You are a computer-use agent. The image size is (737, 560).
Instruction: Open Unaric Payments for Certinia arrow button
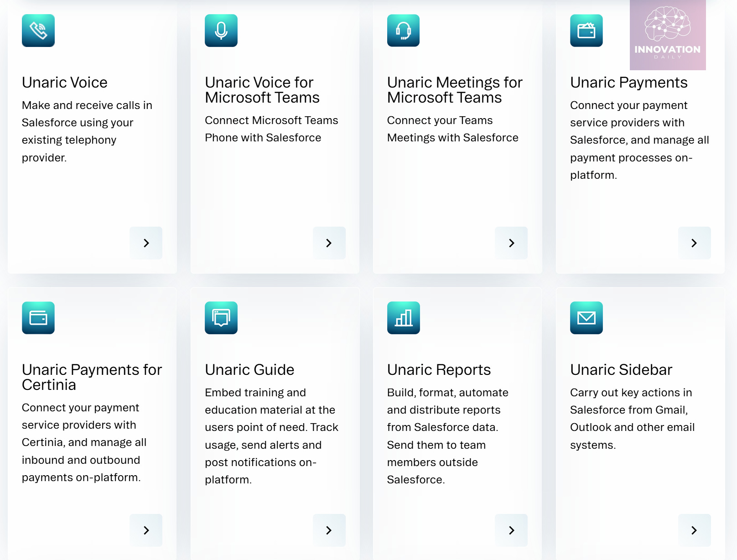(146, 530)
